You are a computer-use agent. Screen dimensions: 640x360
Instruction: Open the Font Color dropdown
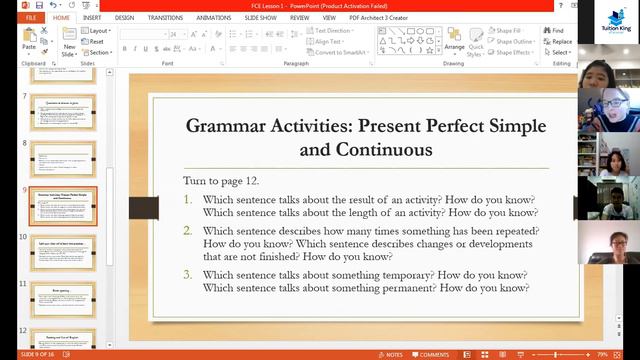click(x=215, y=49)
